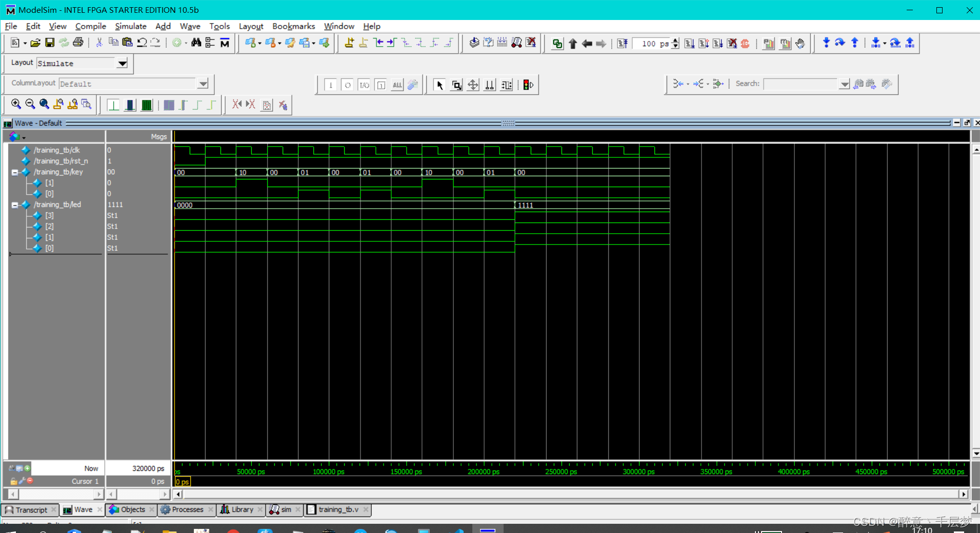Click the traffic light stop-wave-drawing icon
This screenshot has height=533, width=980.
pos(528,85)
